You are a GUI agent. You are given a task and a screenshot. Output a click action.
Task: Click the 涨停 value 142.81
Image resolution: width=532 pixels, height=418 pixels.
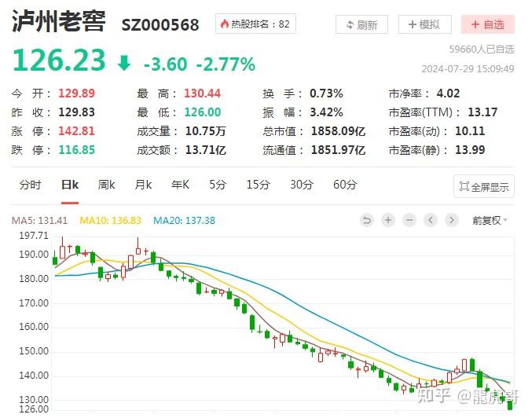tap(77, 131)
